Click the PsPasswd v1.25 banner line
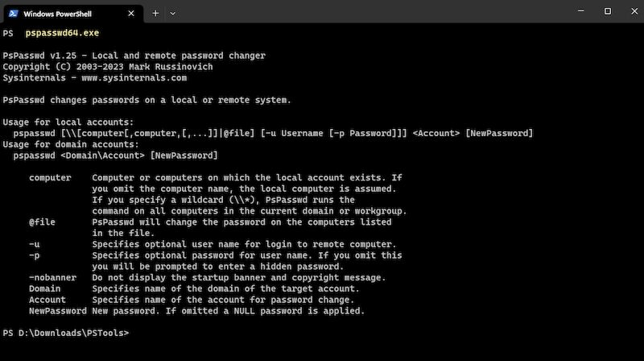The height and width of the screenshot is (361, 644). 134,56
